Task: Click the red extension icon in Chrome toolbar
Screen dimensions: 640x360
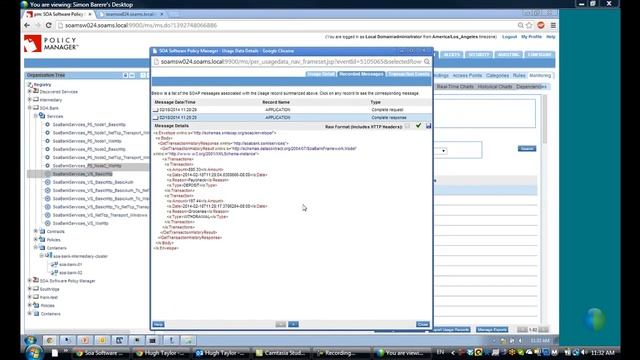Action: (x=541, y=25)
